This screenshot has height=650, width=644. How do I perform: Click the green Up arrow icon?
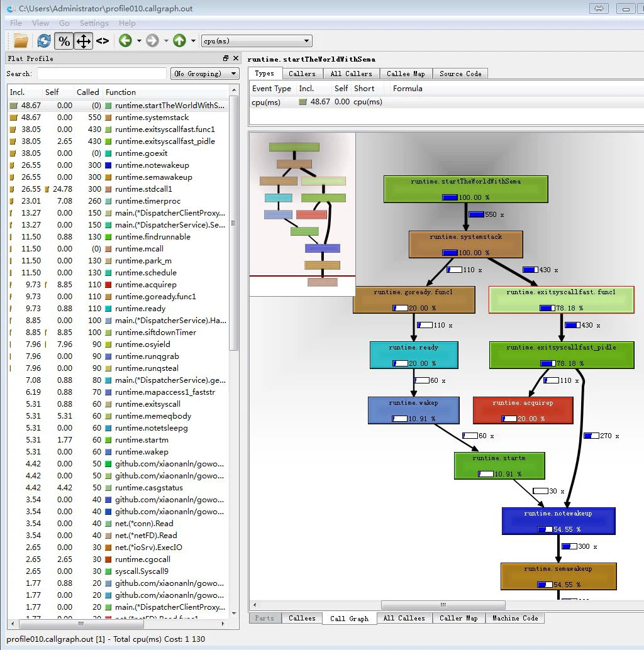179,41
